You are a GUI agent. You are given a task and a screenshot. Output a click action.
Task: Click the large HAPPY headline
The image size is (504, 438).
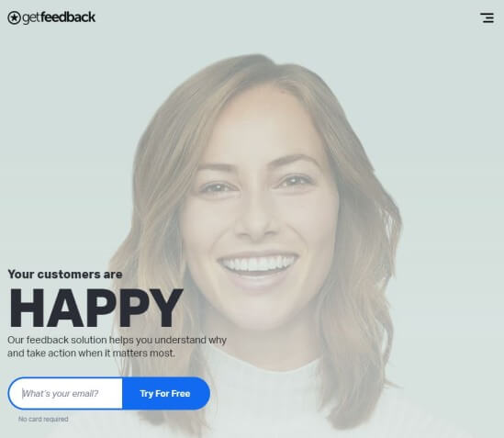95,309
